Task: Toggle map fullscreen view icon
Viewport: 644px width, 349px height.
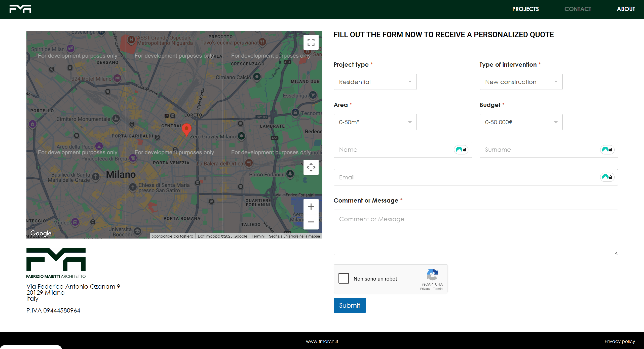Action: (311, 42)
